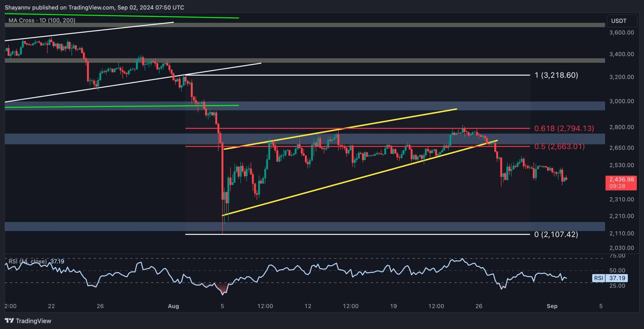Click the MA Cross 1D indicator label
Image resolution: width=644 pixels, height=329 pixels.
point(42,20)
